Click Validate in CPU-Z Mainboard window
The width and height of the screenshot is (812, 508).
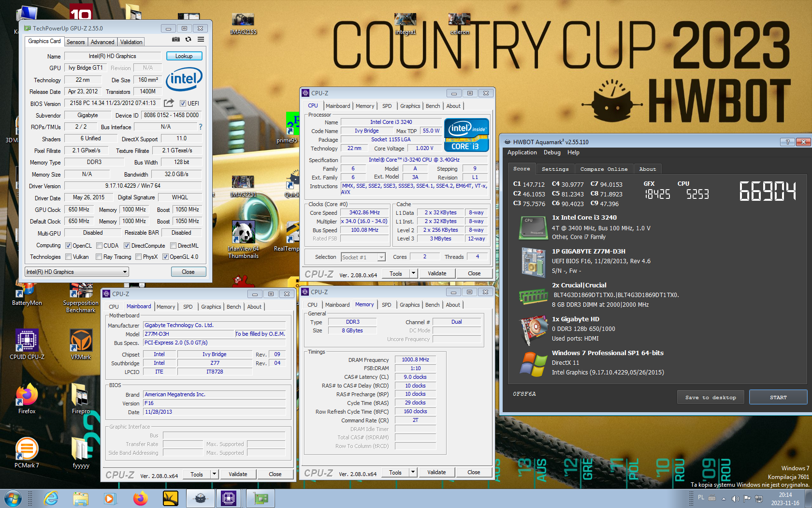tap(238, 474)
